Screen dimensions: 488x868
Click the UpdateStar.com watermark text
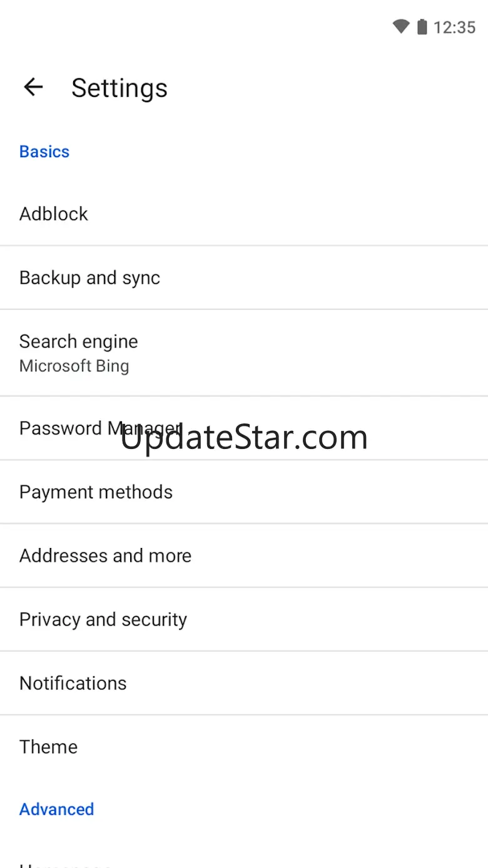[244, 437]
